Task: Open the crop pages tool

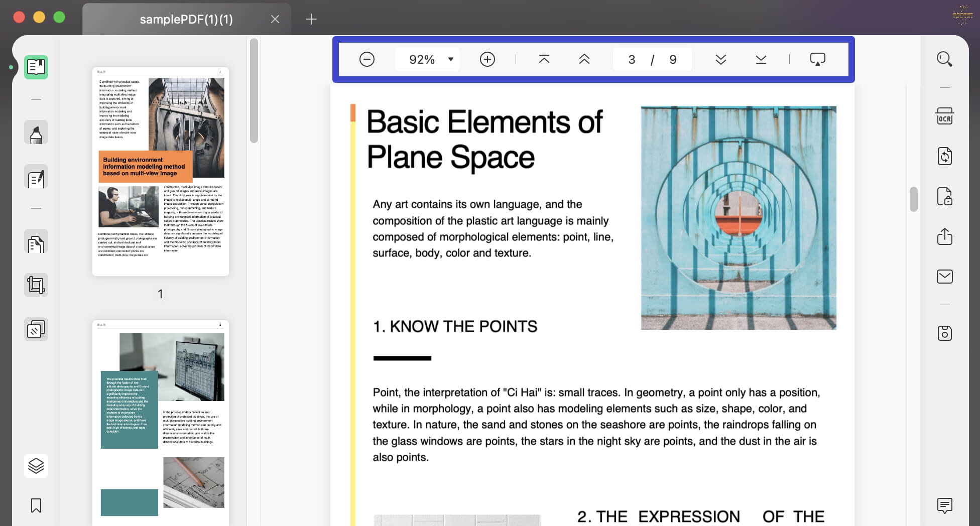Action: pos(36,285)
